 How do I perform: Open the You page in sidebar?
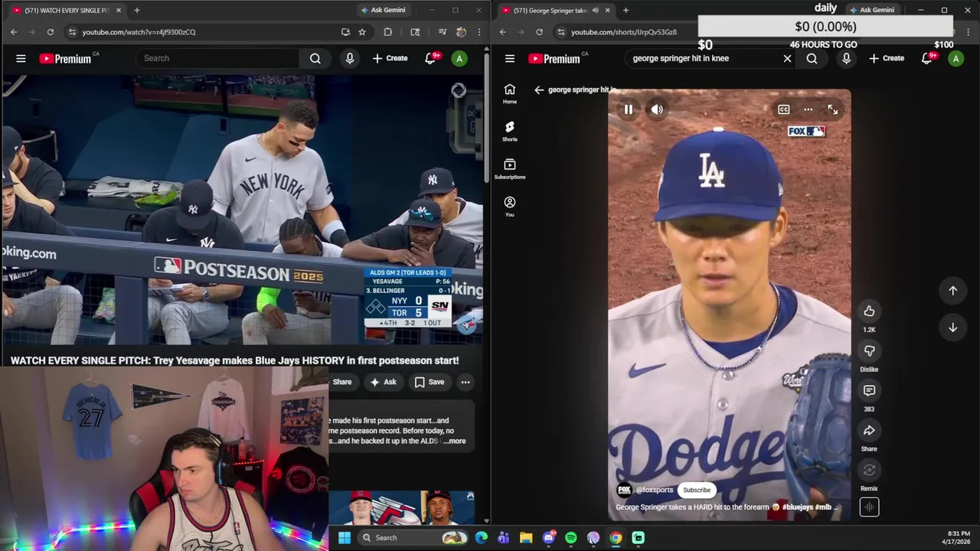tap(510, 206)
